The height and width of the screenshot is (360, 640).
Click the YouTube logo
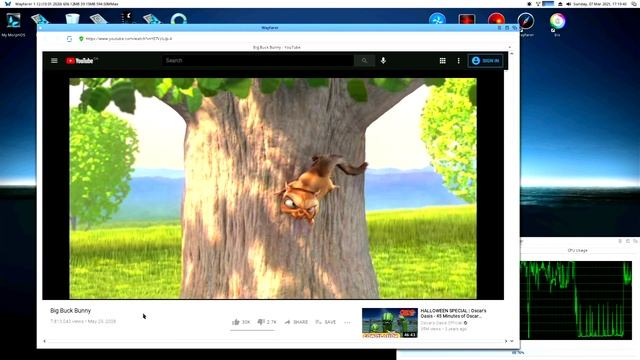click(80, 61)
